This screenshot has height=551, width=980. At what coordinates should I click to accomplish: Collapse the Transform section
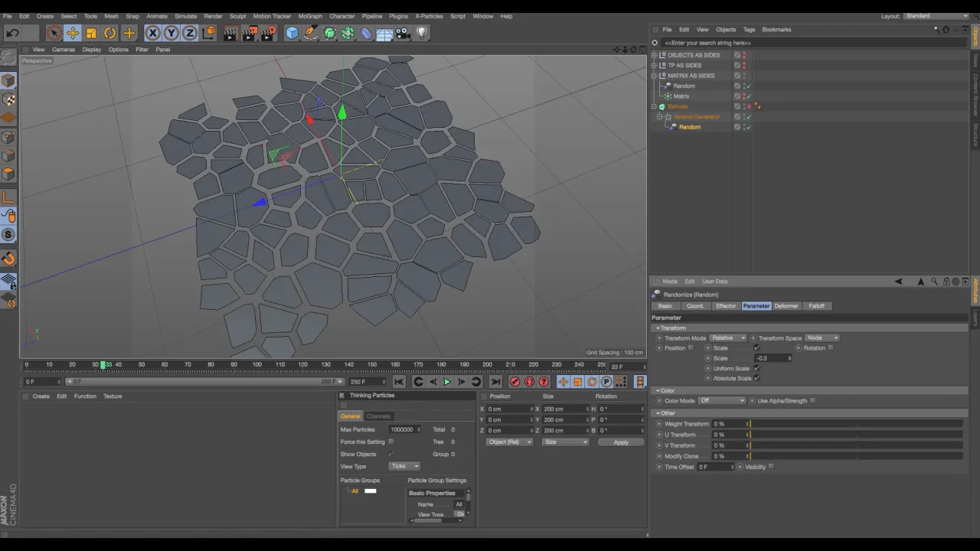658,328
